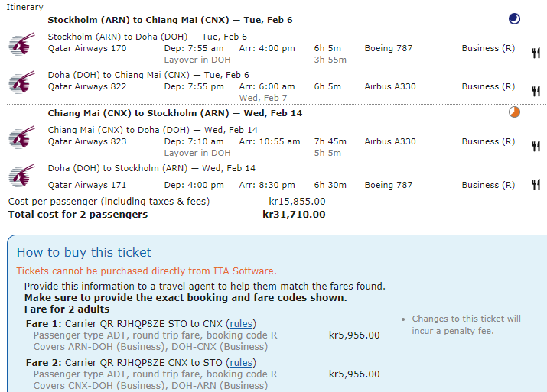Click the meal icon for Qatar Airways 171
The height and width of the screenshot is (392, 547).
pyautogui.click(x=536, y=184)
